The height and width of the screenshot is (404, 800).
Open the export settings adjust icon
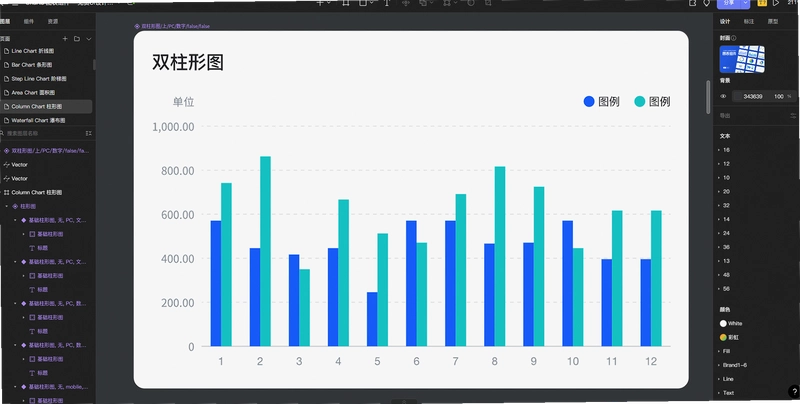(x=793, y=116)
